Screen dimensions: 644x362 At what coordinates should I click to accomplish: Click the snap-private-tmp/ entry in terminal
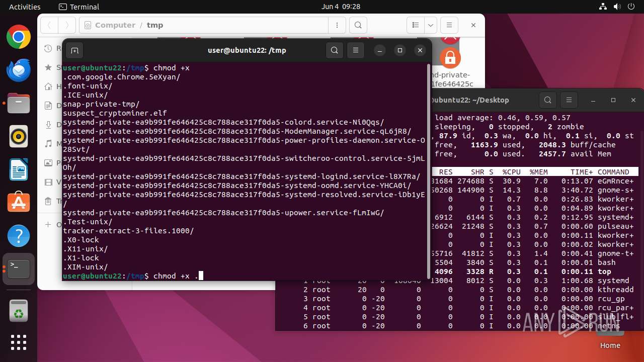click(101, 104)
